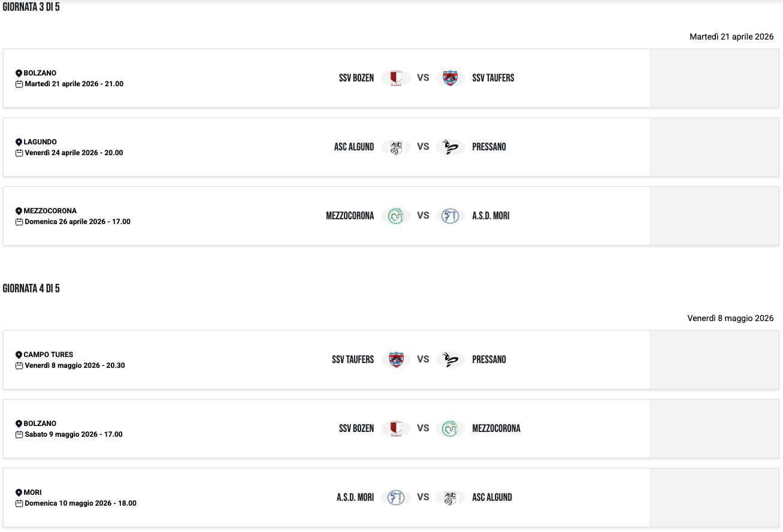This screenshot has height=532, width=783.
Task: Click calendar icon beside Venerdì 24 aprile
Action: [x=19, y=153]
